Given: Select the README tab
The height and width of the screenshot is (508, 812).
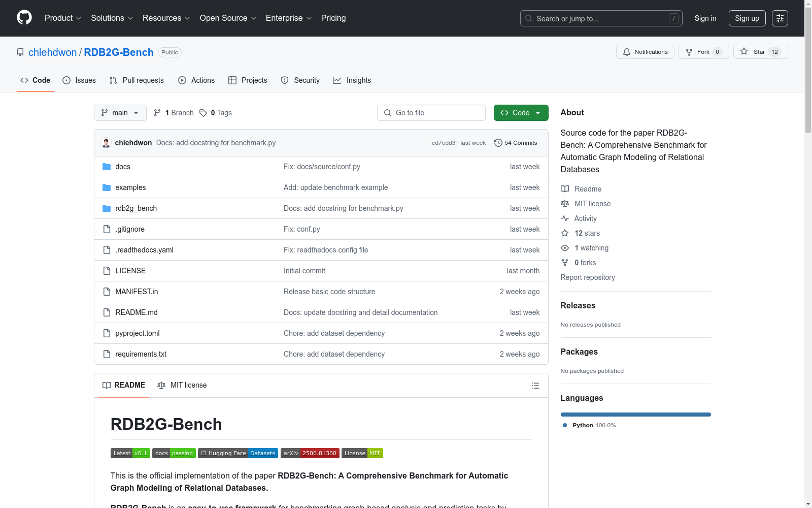Looking at the screenshot, I should click(124, 385).
